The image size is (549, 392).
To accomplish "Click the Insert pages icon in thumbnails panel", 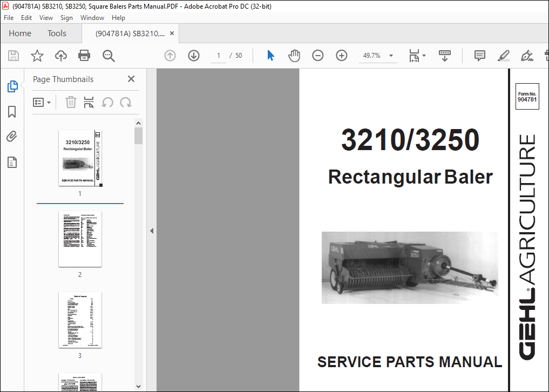I will tap(89, 102).
